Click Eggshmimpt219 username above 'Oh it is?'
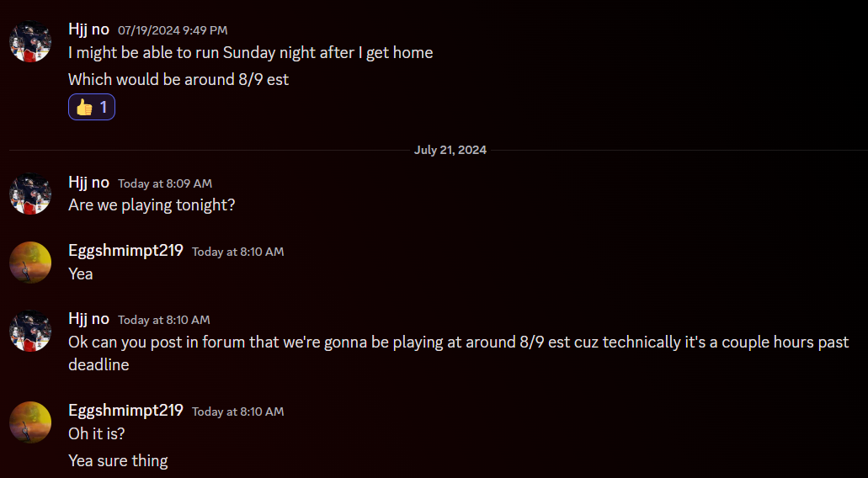868x478 pixels. pos(125,410)
